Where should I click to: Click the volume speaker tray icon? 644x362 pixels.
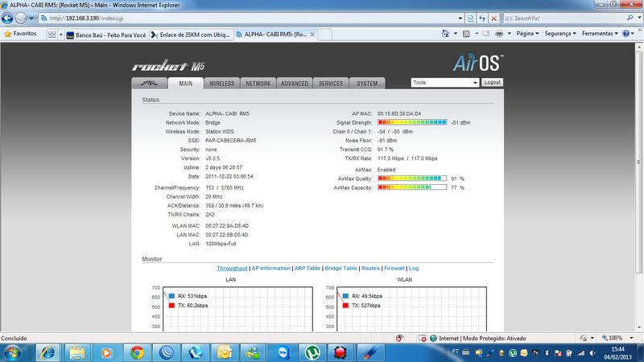click(x=592, y=353)
